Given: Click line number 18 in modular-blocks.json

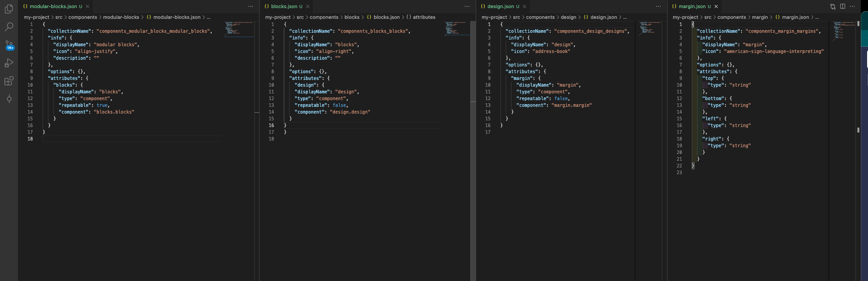Looking at the screenshot, I should click(x=30, y=139).
